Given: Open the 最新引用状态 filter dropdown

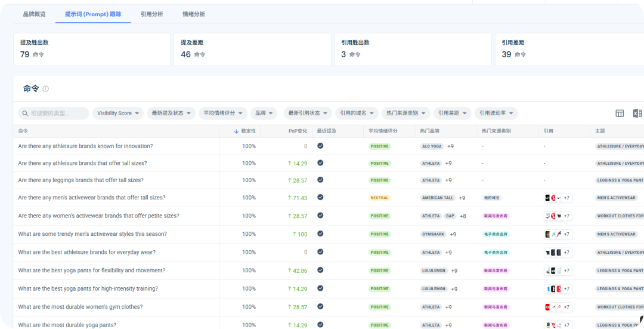Looking at the screenshot, I should point(308,113).
